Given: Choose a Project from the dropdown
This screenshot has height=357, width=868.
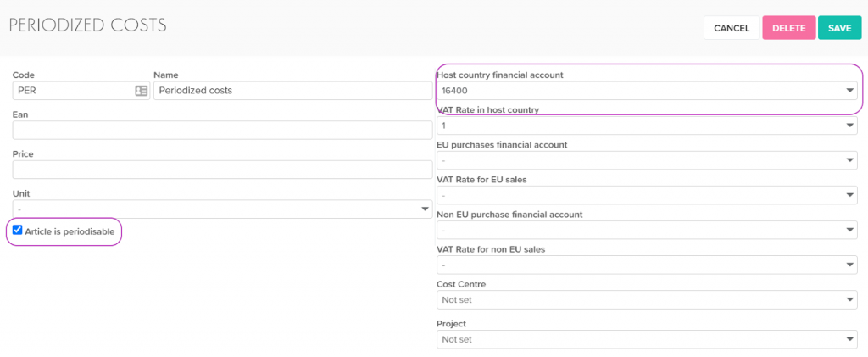Looking at the screenshot, I should click(x=648, y=339).
